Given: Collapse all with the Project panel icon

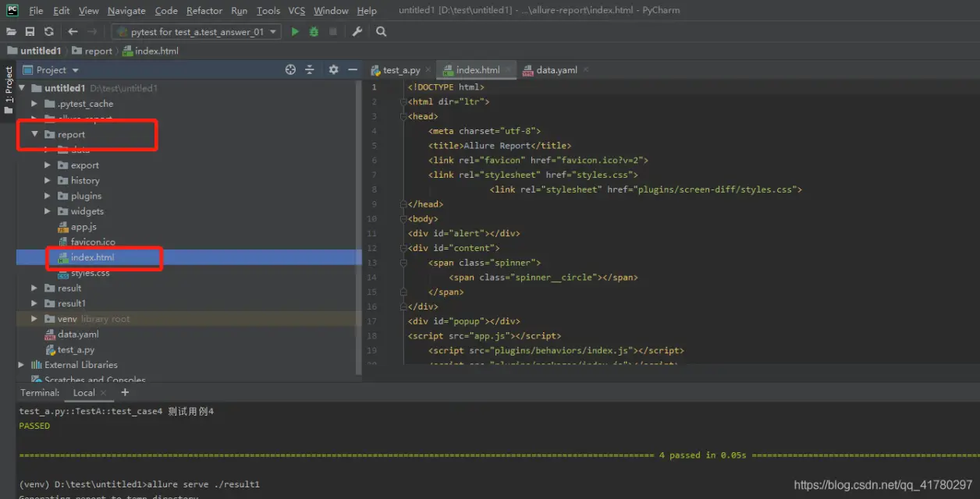Looking at the screenshot, I should tap(310, 69).
